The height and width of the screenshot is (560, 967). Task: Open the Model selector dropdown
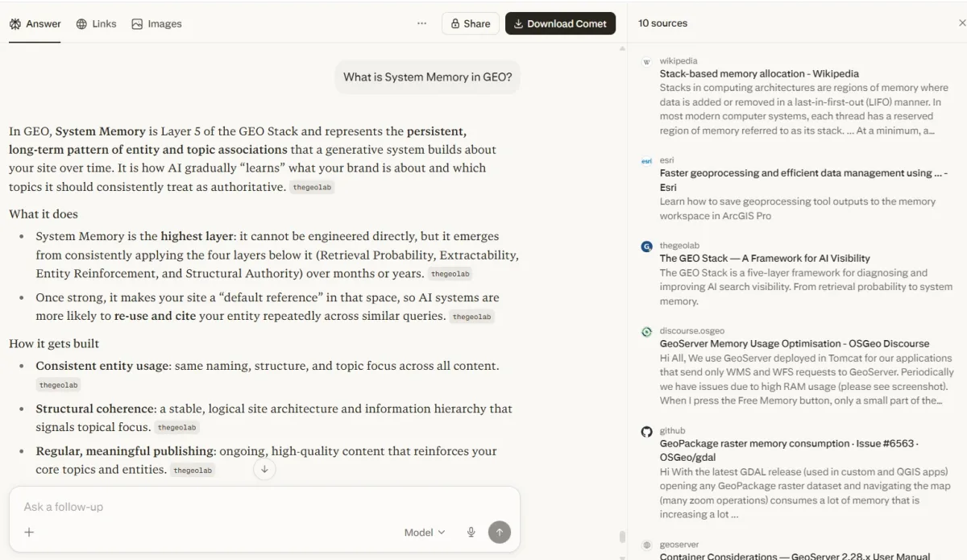(x=425, y=533)
